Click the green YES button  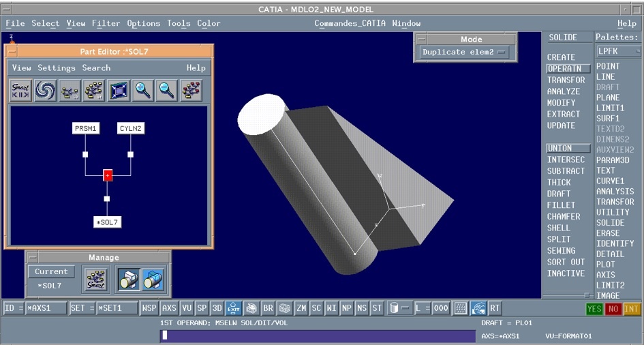click(594, 309)
